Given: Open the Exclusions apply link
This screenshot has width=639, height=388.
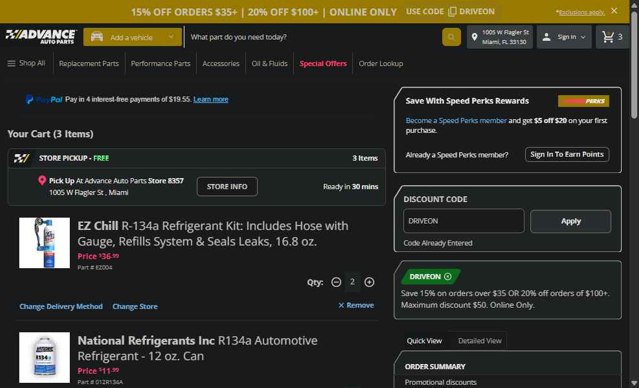Looking at the screenshot, I should point(581,12).
